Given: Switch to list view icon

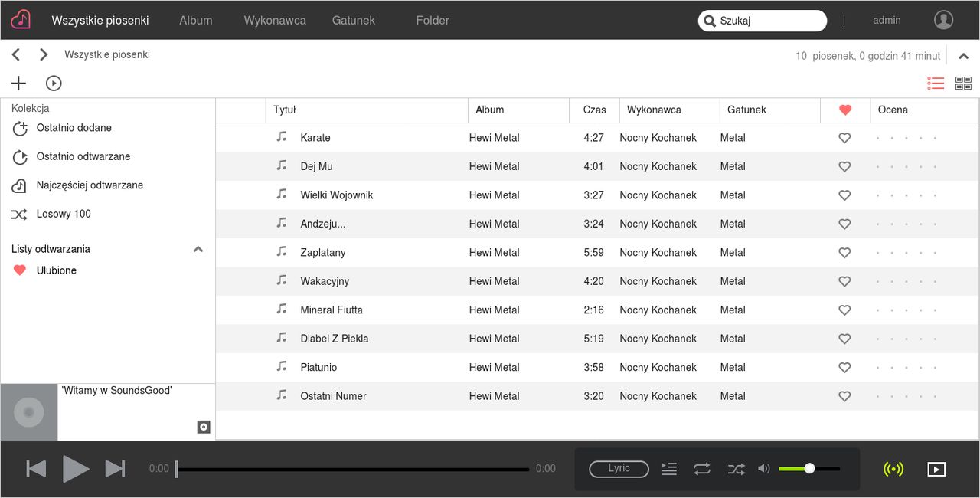Looking at the screenshot, I should tap(936, 83).
